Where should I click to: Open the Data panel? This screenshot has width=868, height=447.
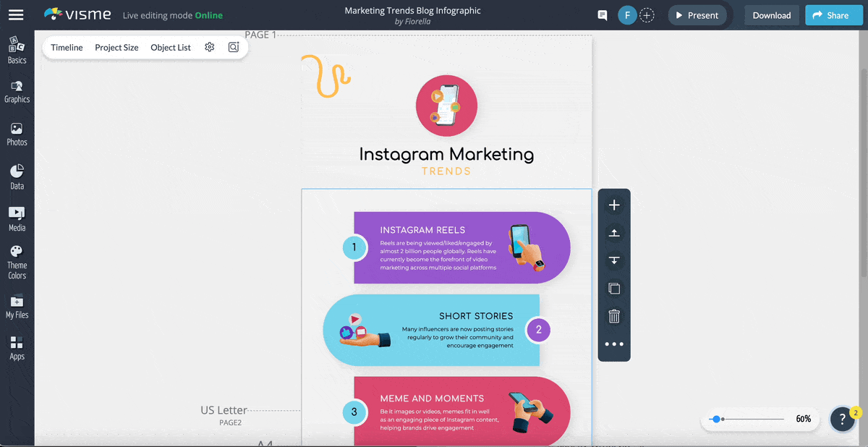coord(17,177)
